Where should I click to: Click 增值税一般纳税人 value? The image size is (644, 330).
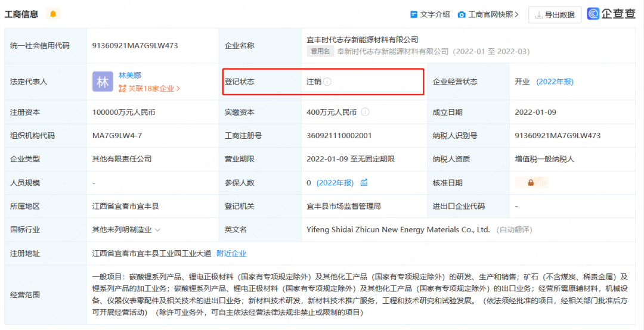[x=544, y=159]
